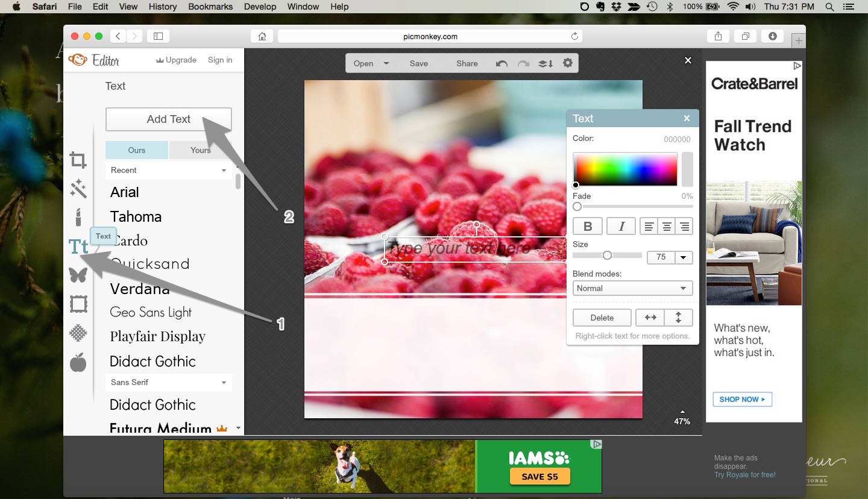Show Safari tab overview
This screenshot has height=499, width=868.
(x=746, y=36)
